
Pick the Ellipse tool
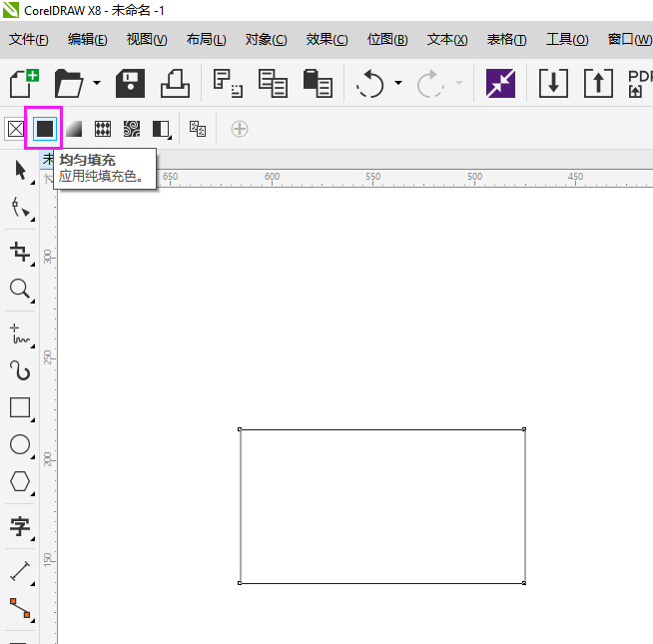(x=20, y=444)
